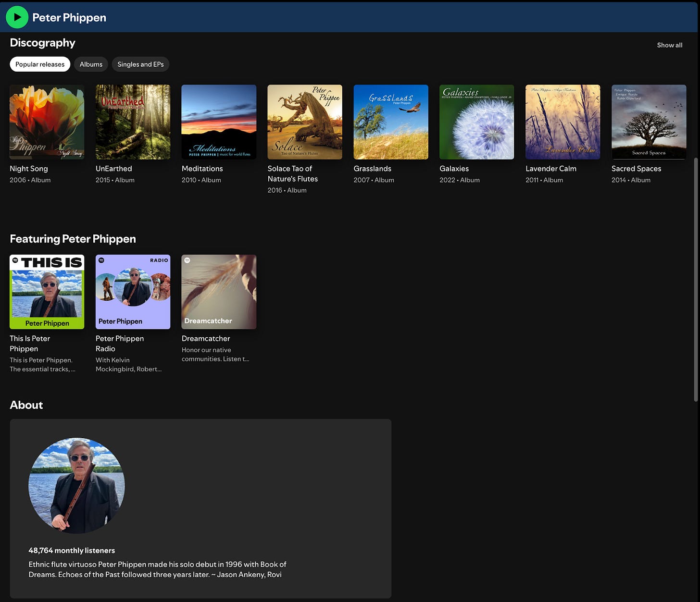Click the 2006 • Album text under Night Song
This screenshot has height=602, width=700.
pyautogui.click(x=30, y=180)
